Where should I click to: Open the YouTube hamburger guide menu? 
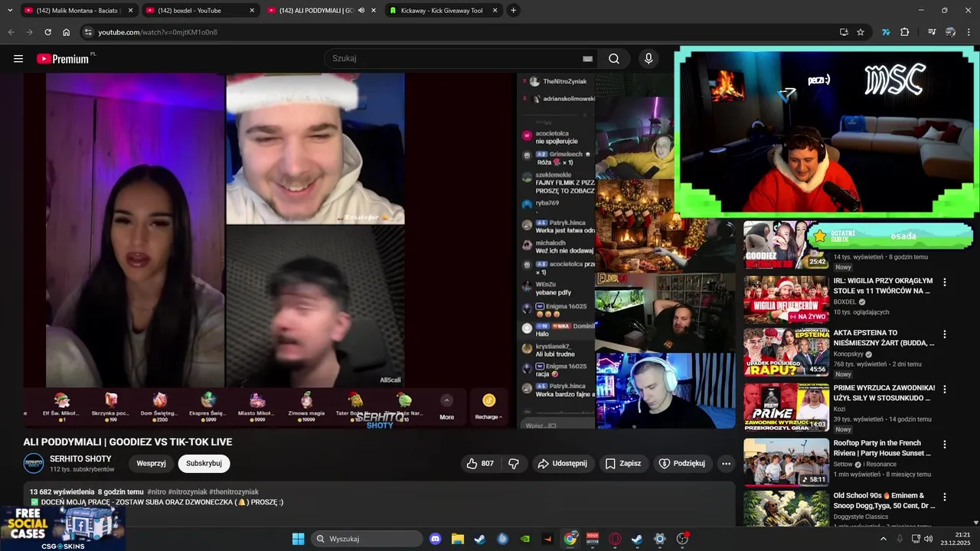pos(18,59)
